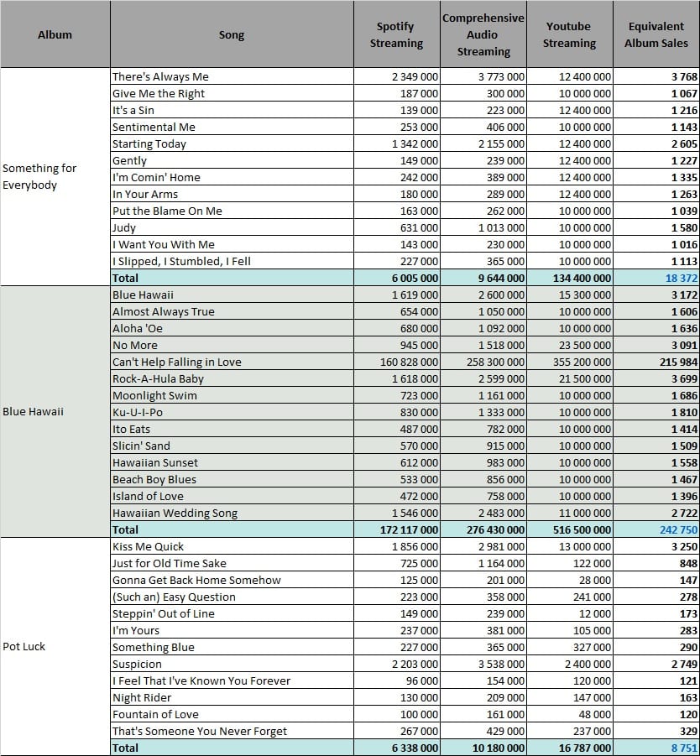Select the Hawaiian Wedding Song cell

click(x=232, y=513)
